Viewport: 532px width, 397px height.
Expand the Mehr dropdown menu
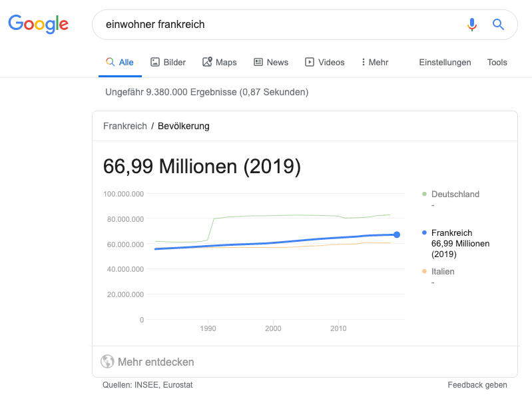pos(375,62)
